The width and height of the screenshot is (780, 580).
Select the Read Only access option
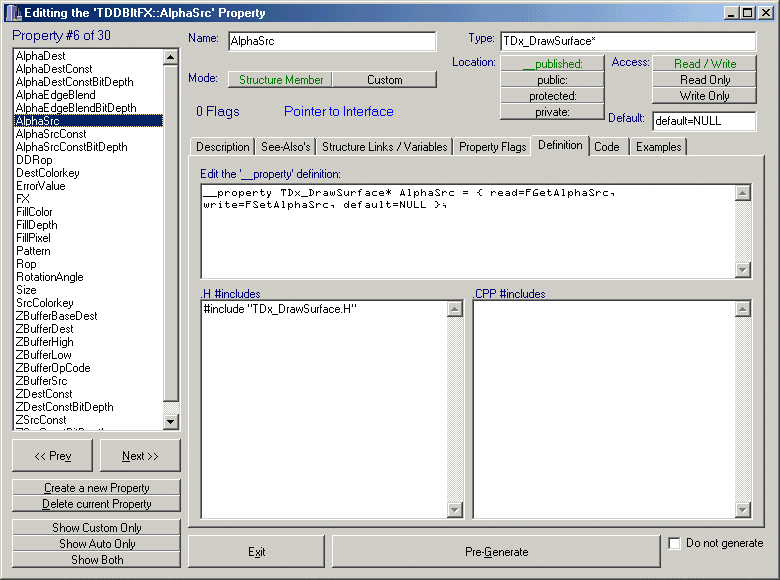704,80
